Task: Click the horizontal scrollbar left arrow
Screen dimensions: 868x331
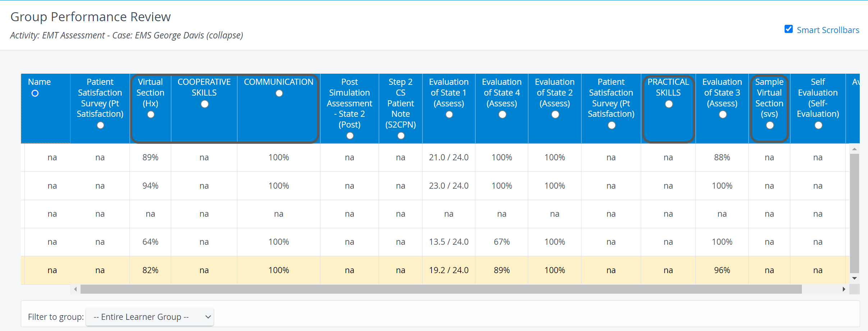Action: 75,289
